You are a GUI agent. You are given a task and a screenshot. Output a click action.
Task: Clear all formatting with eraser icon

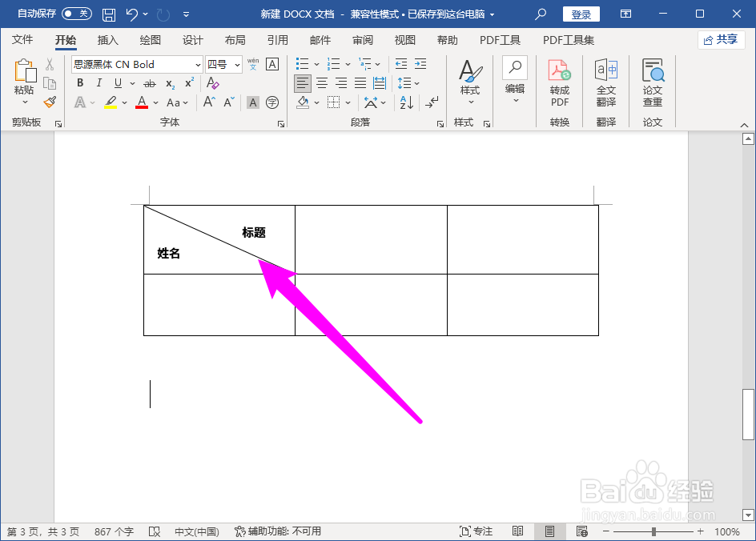[x=213, y=83]
